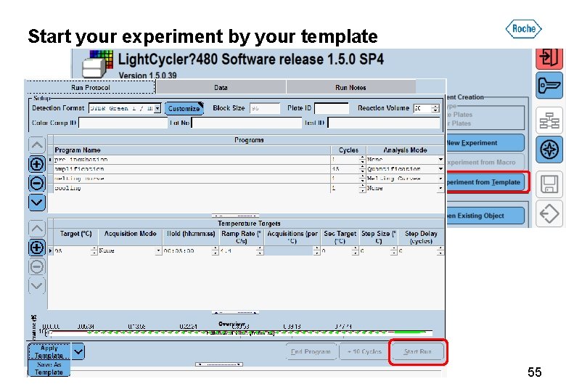Click the Apply Template button

tap(49, 351)
